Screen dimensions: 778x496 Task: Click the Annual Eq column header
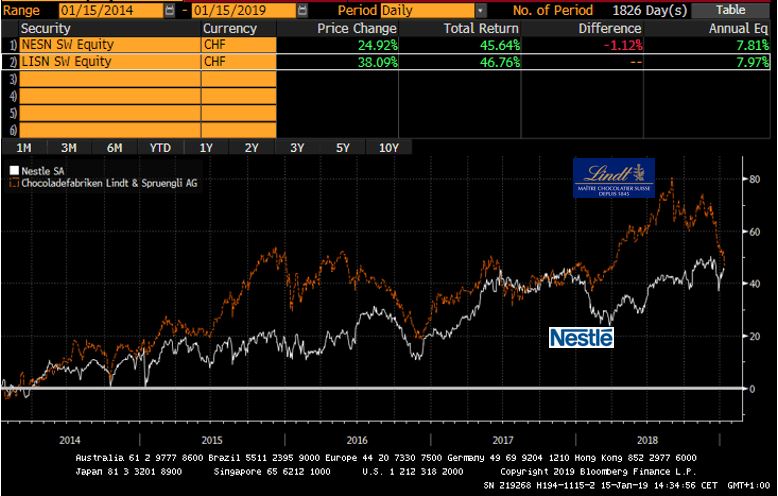coord(738,28)
